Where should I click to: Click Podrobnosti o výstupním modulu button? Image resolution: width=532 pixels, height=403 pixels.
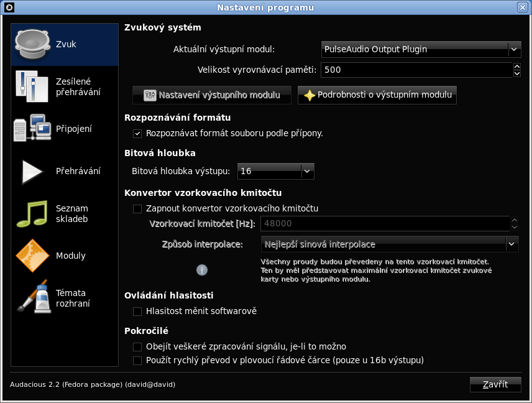click(x=377, y=95)
